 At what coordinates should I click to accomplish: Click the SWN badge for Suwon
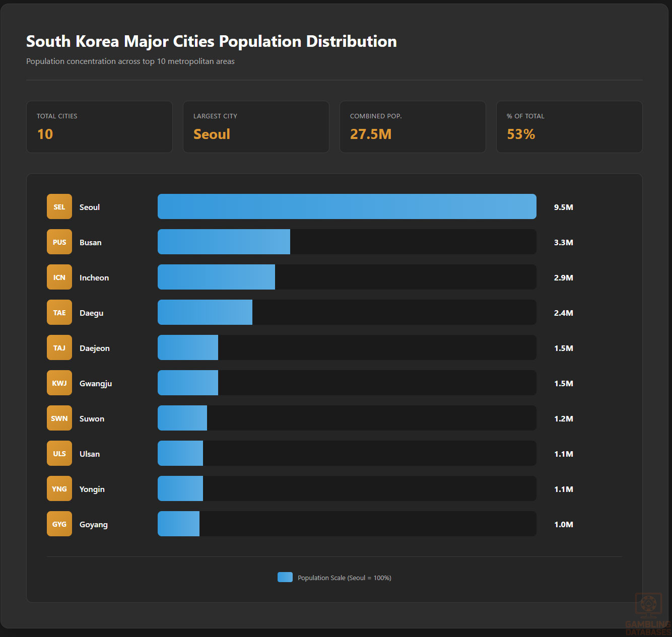[59, 418]
